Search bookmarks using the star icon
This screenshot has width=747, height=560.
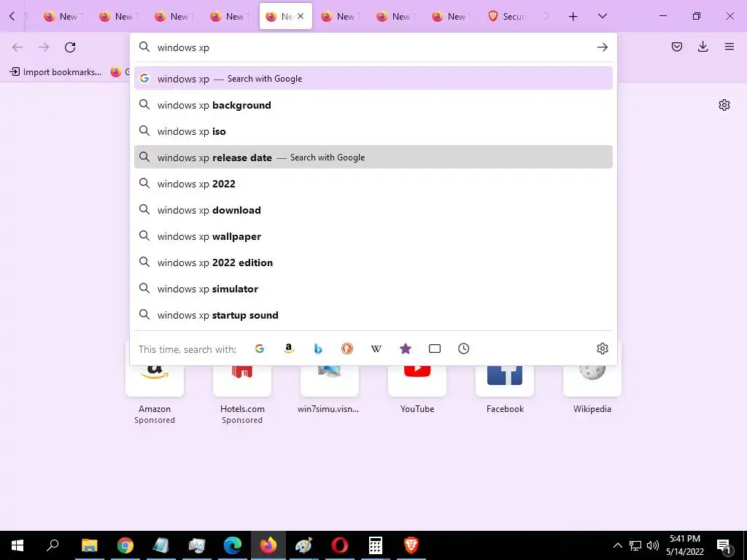point(406,349)
